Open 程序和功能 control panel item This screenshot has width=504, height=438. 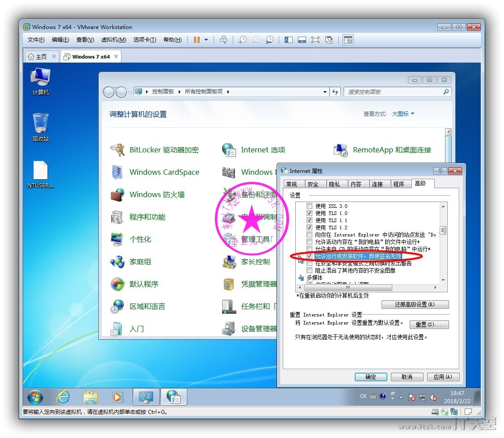pyautogui.click(x=147, y=217)
